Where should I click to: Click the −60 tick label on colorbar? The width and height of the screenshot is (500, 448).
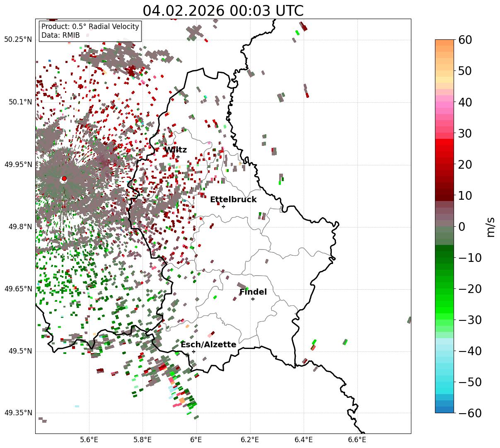click(x=470, y=413)
